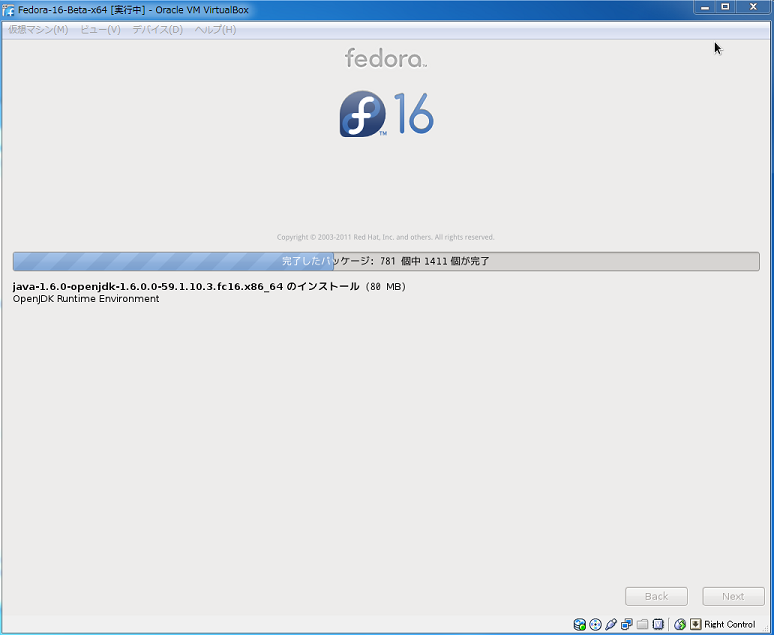Click the network adapter status icon
Viewport: 774px width, 635px height.
[627, 625]
